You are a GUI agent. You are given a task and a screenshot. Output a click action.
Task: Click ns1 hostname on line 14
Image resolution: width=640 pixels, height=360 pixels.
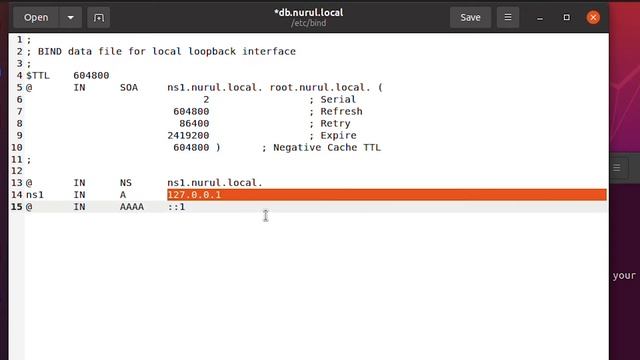35,195
